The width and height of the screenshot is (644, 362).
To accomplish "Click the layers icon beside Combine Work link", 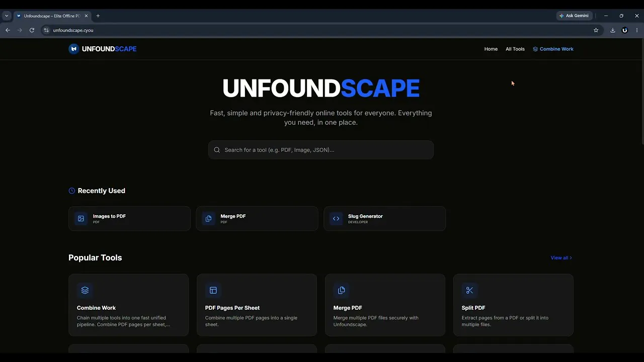I will [x=535, y=49].
